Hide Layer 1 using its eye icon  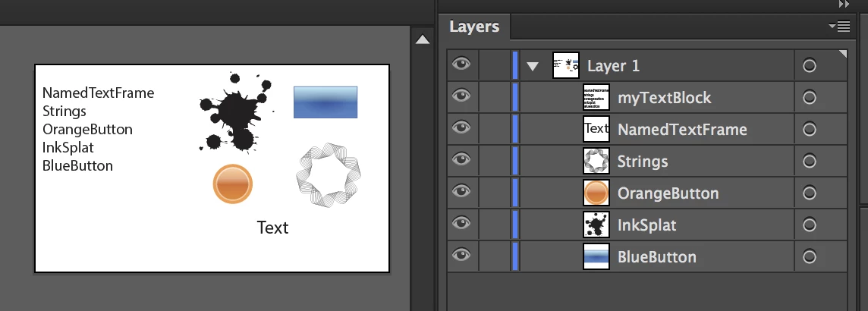coord(461,64)
